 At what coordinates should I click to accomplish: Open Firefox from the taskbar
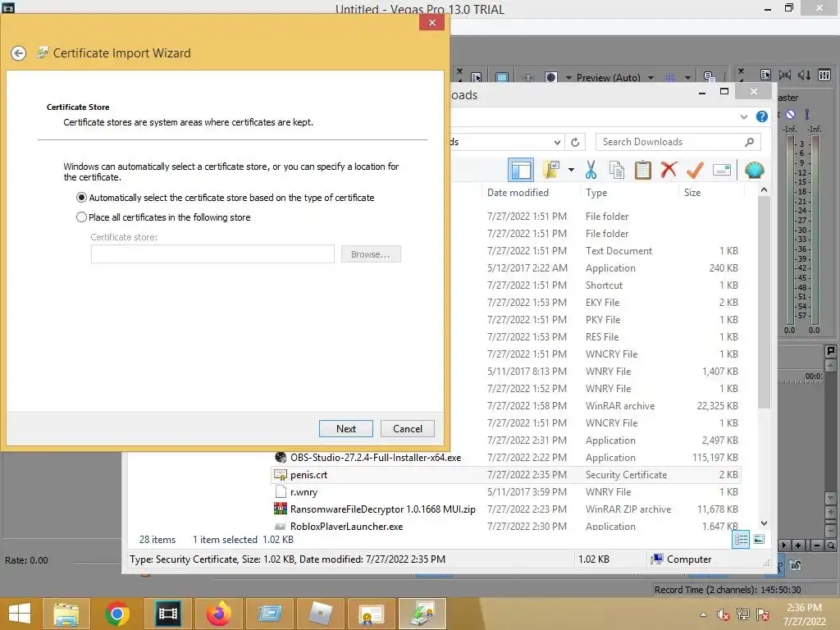pyautogui.click(x=218, y=614)
